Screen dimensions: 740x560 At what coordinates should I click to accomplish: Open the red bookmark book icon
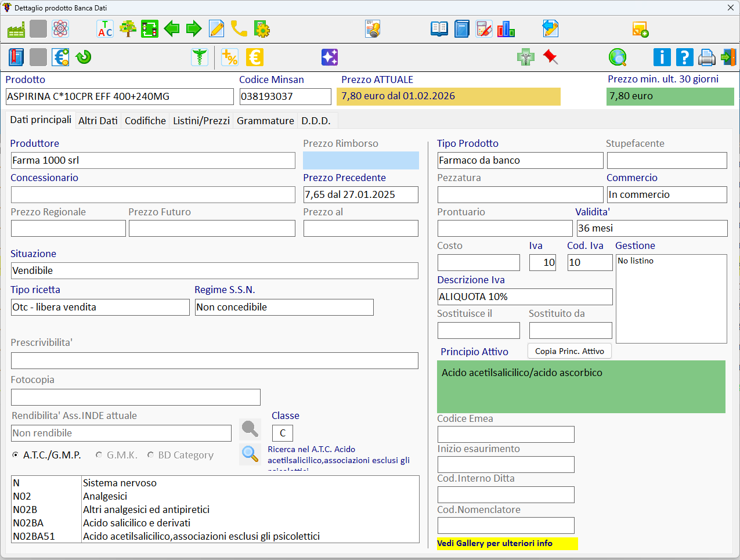click(x=16, y=57)
